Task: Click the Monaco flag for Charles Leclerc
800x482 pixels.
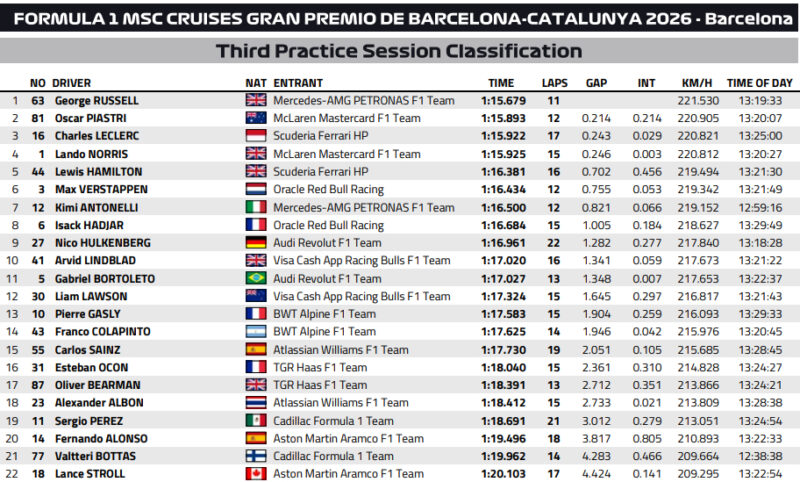Action: (256, 136)
